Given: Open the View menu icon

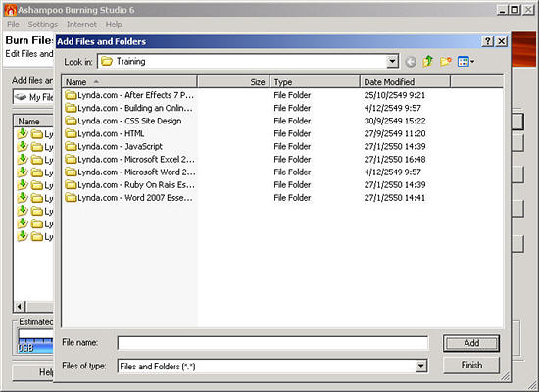Looking at the screenshot, I should (465, 62).
